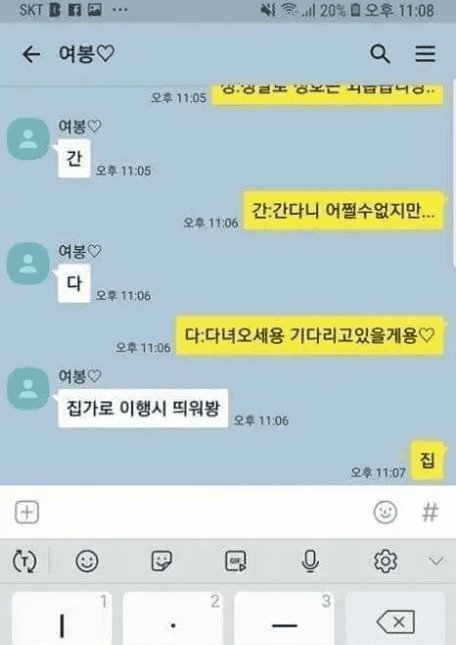The height and width of the screenshot is (645, 456).
Task: Tap the vertical stroke key labeled 1
Action: pyautogui.click(x=62, y=619)
